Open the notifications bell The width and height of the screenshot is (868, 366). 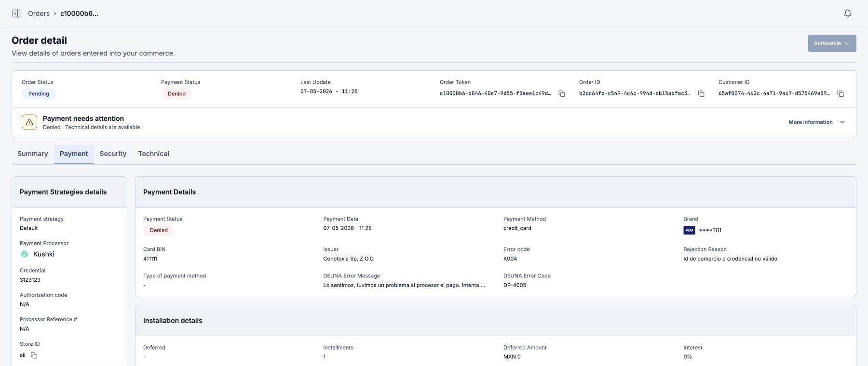coord(848,13)
